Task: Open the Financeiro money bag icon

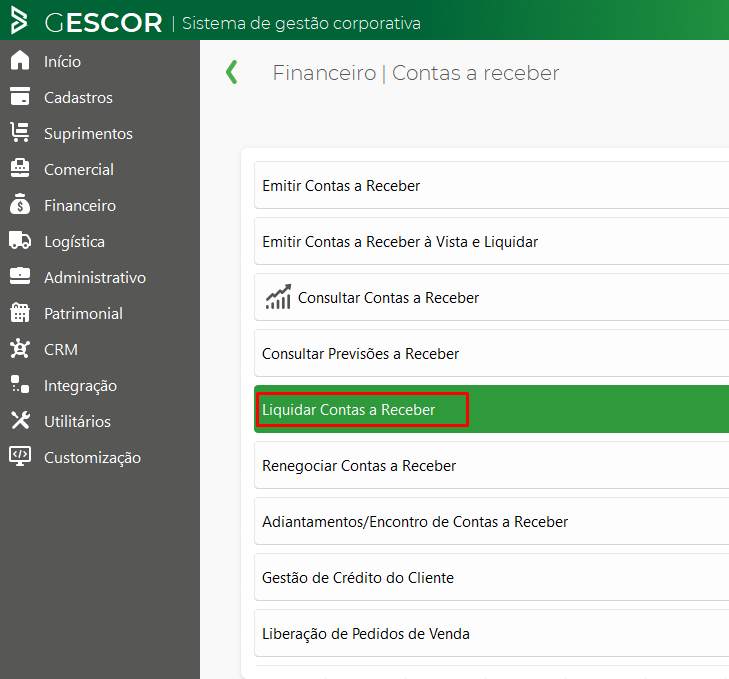Action: (x=20, y=204)
